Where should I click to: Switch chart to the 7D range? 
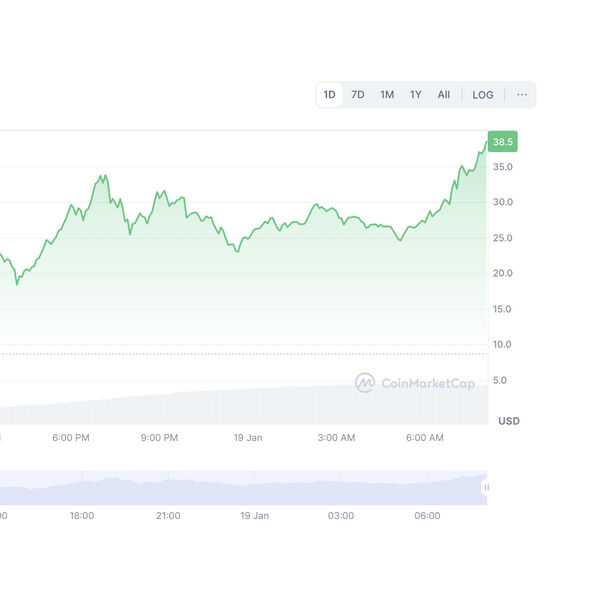click(x=358, y=95)
